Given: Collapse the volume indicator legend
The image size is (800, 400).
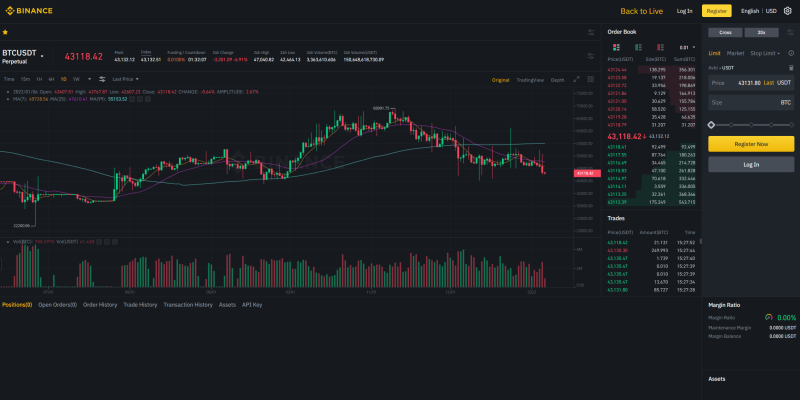Looking at the screenshot, I should [10, 242].
